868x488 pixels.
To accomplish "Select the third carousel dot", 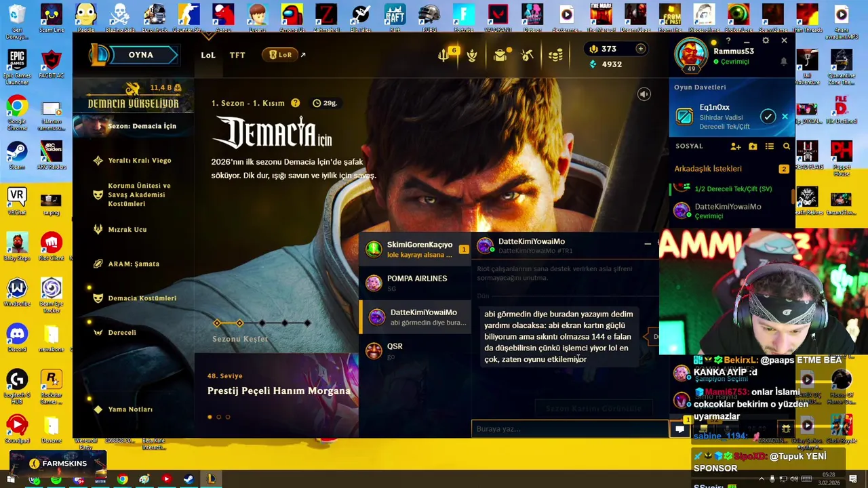I will pos(228,417).
